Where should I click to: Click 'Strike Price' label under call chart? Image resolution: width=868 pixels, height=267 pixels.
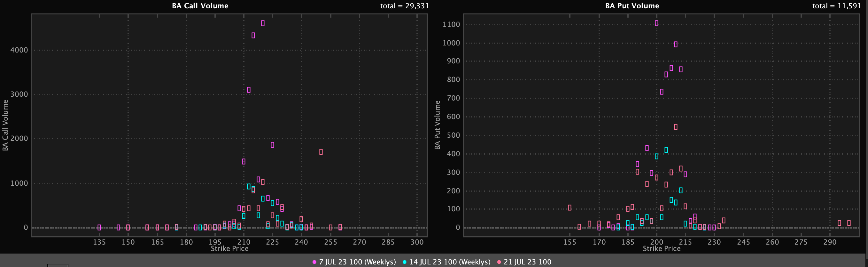point(229,249)
